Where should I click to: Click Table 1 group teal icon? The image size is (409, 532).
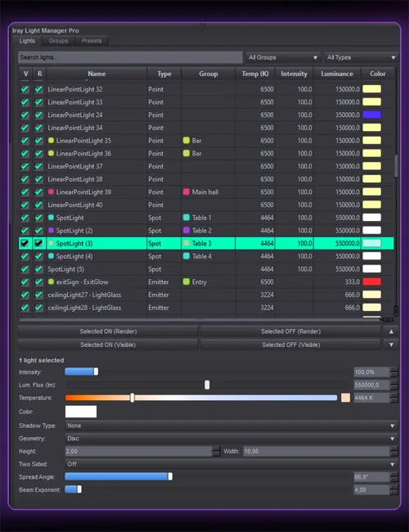click(187, 218)
